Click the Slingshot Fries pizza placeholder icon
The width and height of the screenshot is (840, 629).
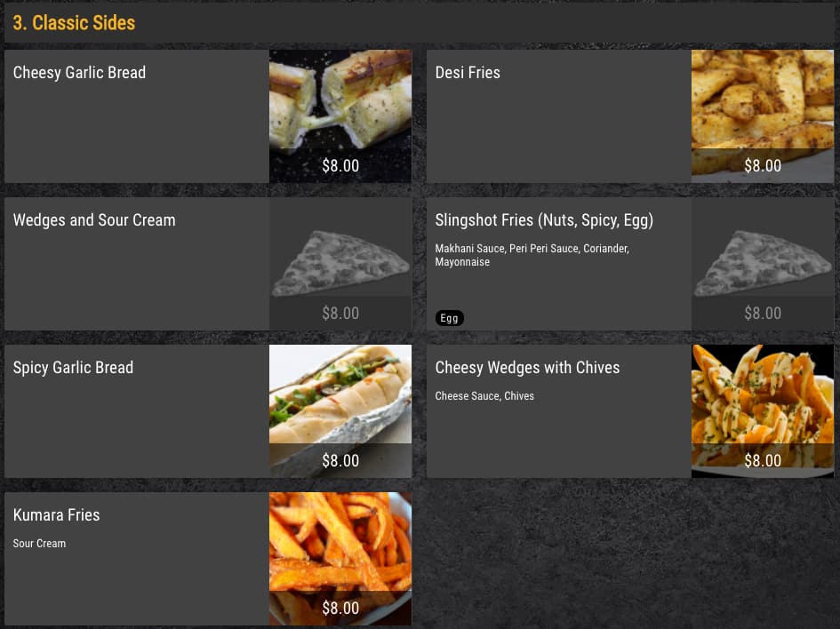coord(763,263)
